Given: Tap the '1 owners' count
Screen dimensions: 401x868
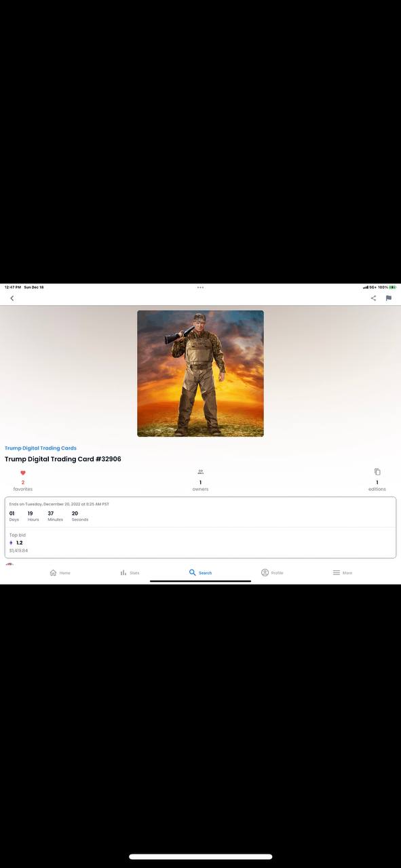Looking at the screenshot, I should tap(200, 486).
